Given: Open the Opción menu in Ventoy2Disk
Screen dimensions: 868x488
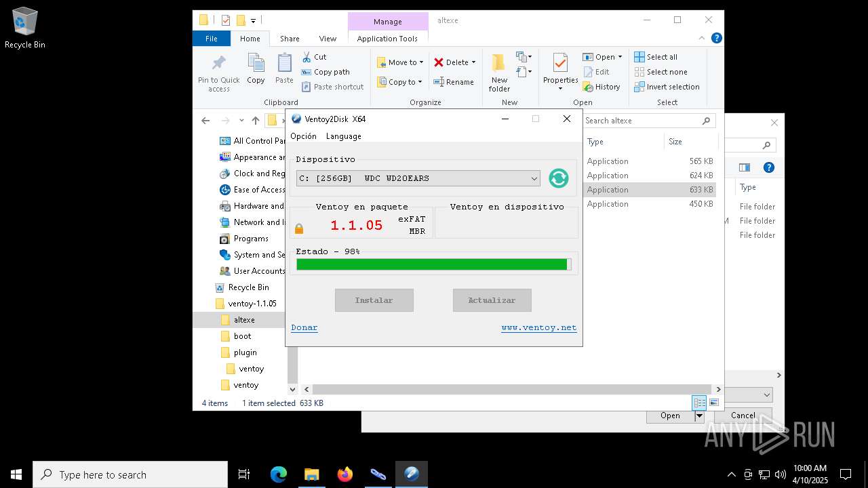Looking at the screenshot, I should [x=303, y=136].
